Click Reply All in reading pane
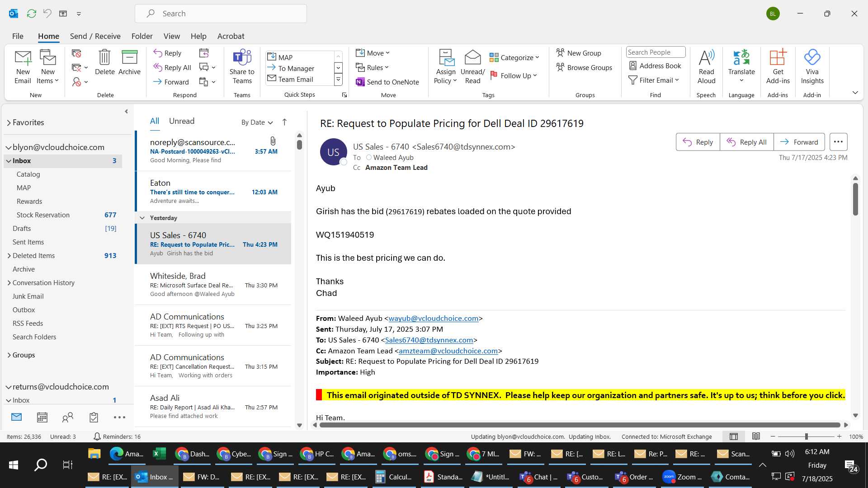 [x=746, y=142]
